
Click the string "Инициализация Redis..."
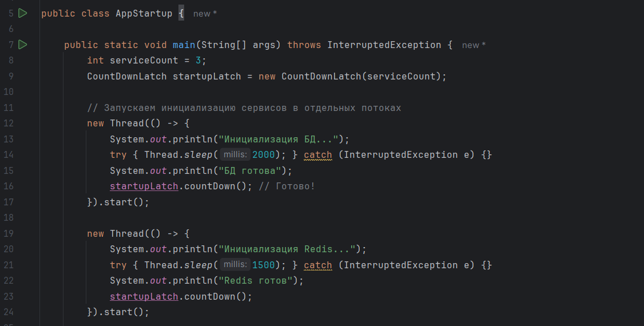[287, 249]
